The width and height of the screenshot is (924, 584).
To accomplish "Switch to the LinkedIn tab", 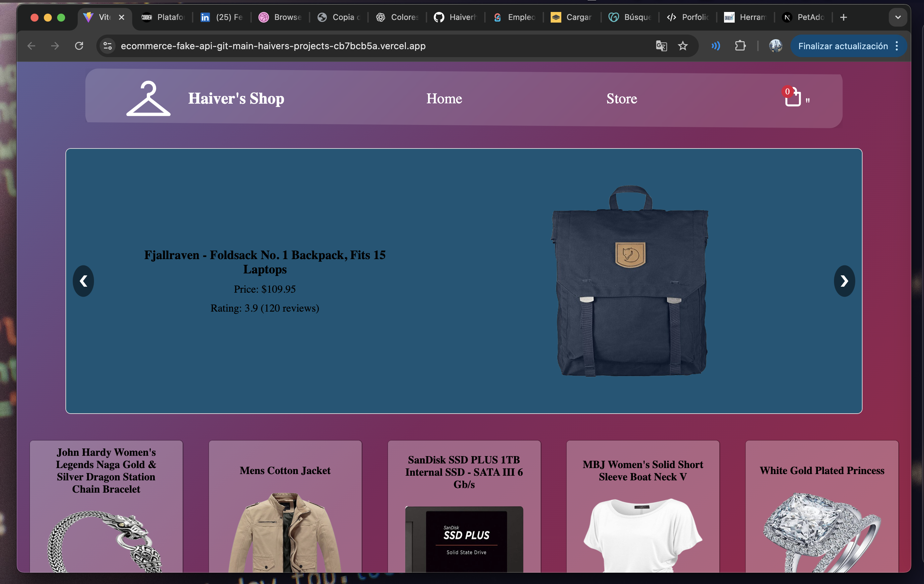I will 222,17.
